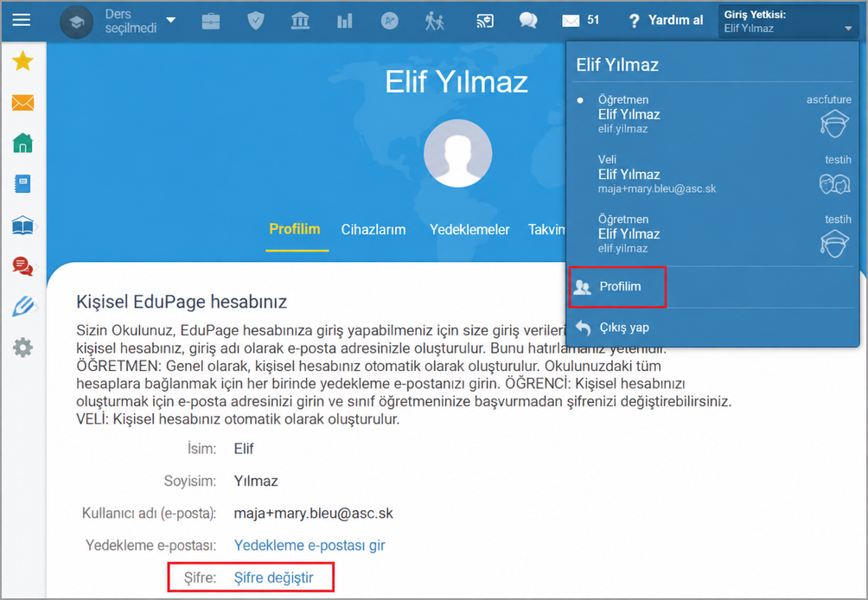
Task: Open the briefcase icon in top bar
Action: pos(211,21)
